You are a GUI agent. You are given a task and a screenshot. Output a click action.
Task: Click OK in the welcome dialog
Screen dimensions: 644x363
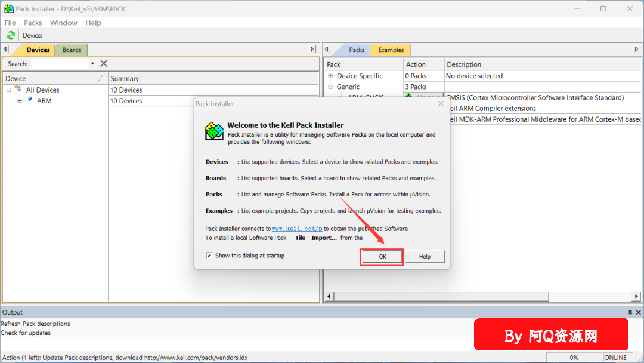(x=382, y=257)
